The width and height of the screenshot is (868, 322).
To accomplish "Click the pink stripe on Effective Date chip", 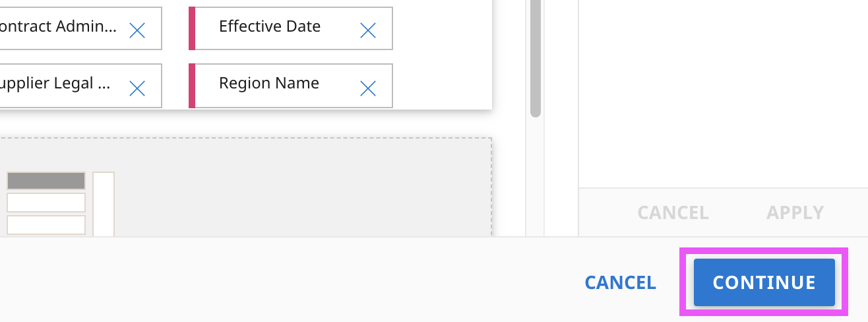I will pos(192,28).
